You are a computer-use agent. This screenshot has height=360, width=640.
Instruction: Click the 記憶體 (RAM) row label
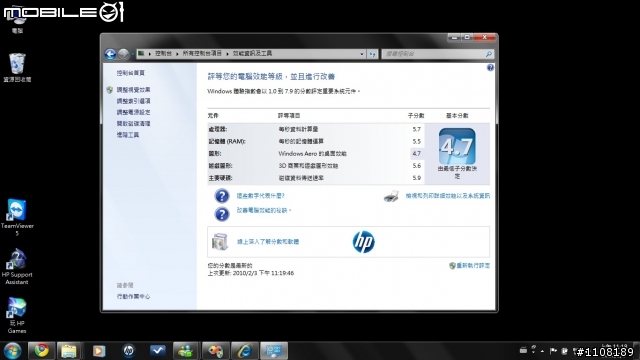click(227, 142)
